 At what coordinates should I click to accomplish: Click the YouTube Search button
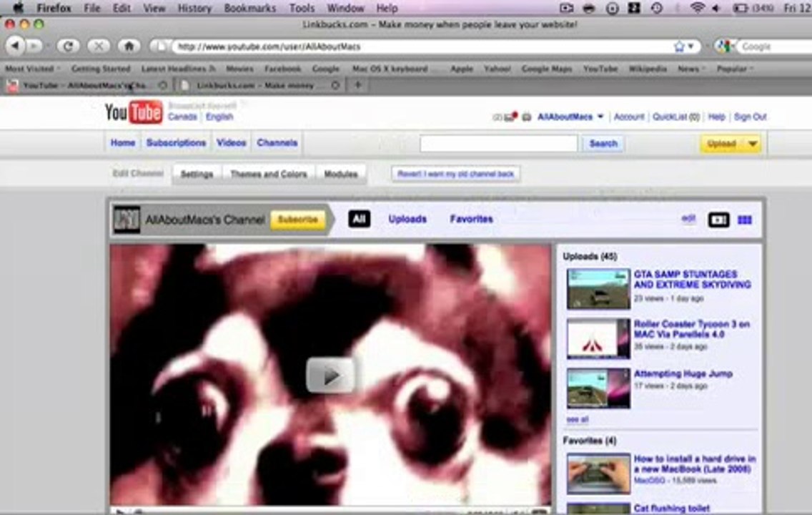coord(603,144)
